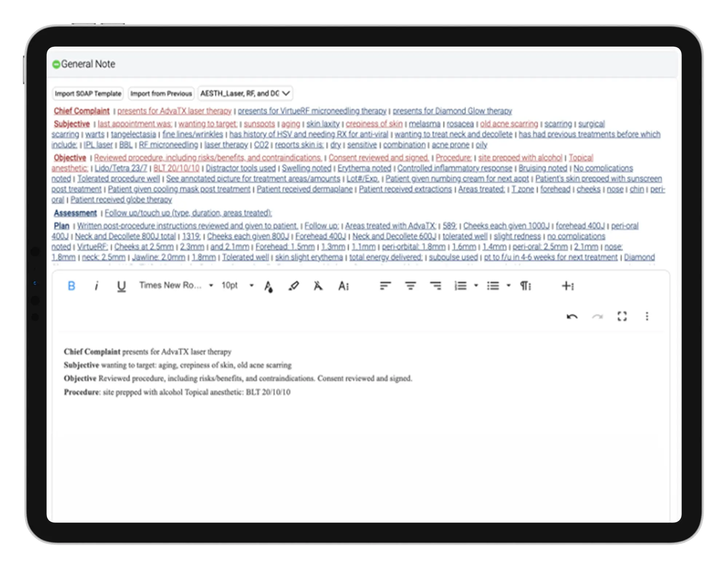The height and width of the screenshot is (569, 728).
Task: Click the fullscreen expand icon
Action: coord(624,316)
